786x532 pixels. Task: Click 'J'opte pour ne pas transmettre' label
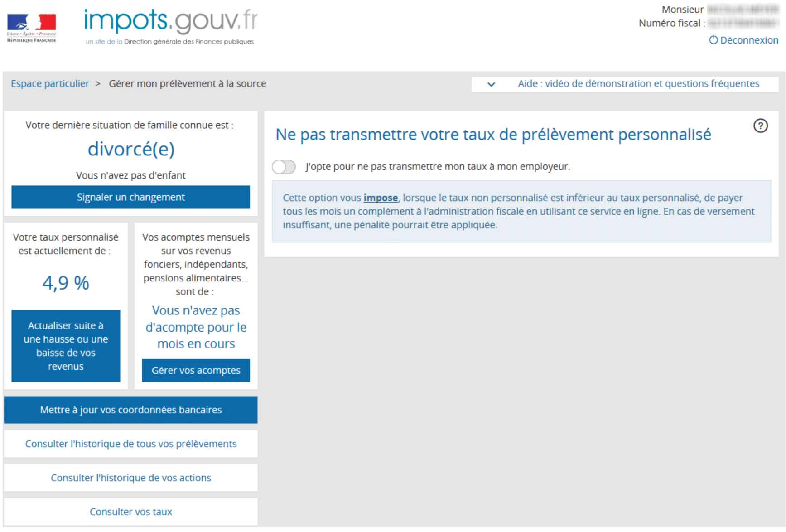(x=438, y=167)
